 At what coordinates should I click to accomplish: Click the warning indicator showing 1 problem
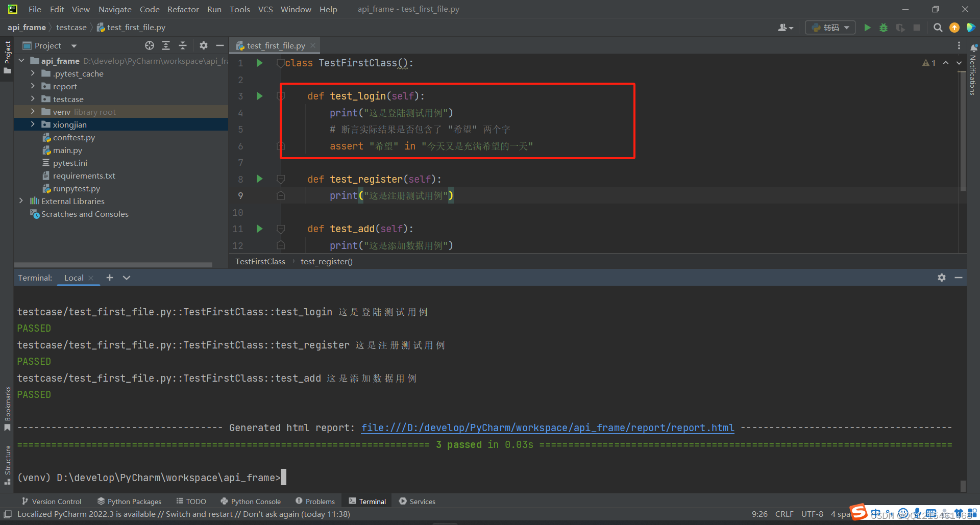coord(929,63)
